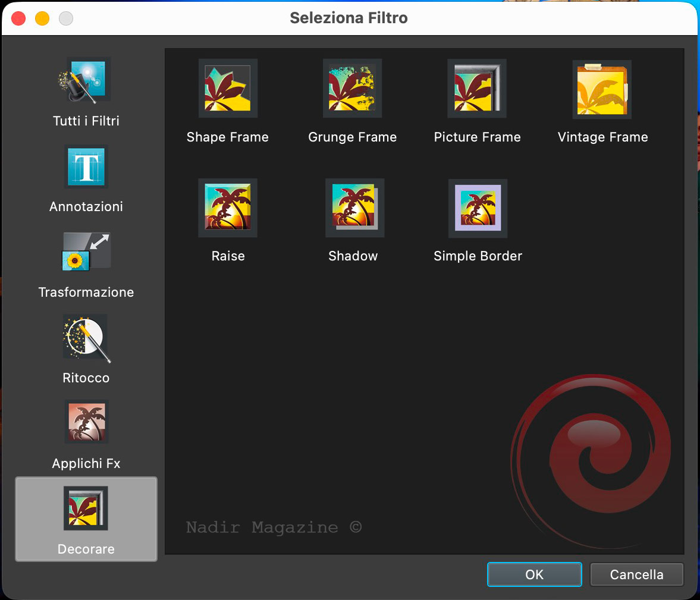Select the Simple Border filter icon

[x=478, y=208]
